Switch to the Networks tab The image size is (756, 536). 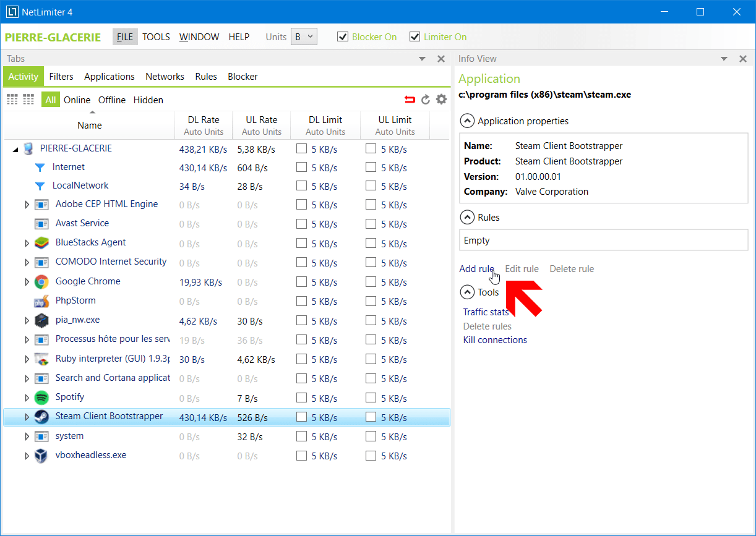pyautogui.click(x=165, y=77)
